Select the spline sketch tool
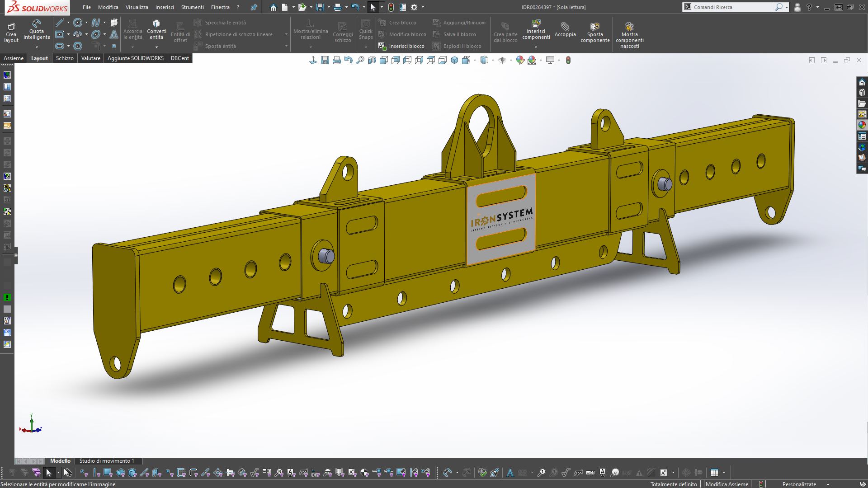Image resolution: width=868 pixels, height=488 pixels. (96, 23)
